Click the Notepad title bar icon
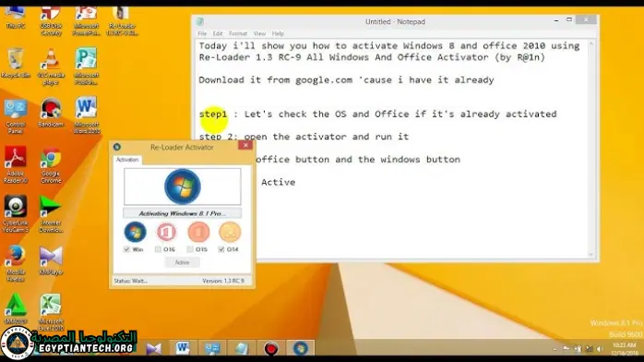The image size is (644, 362). 200,21
